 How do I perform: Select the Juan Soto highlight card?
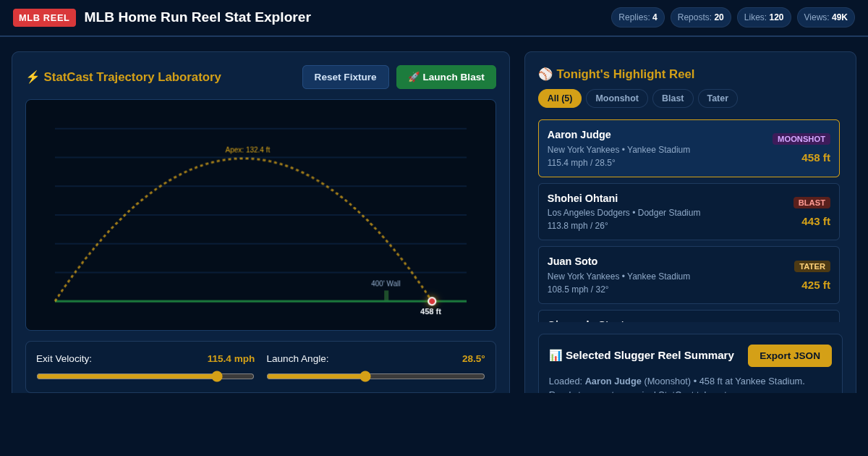pyautogui.click(x=689, y=275)
